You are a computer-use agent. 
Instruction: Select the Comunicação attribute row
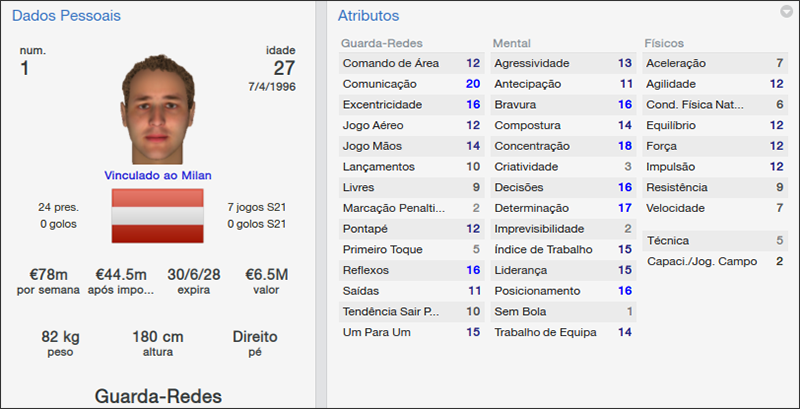pyautogui.click(x=411, y=83)
